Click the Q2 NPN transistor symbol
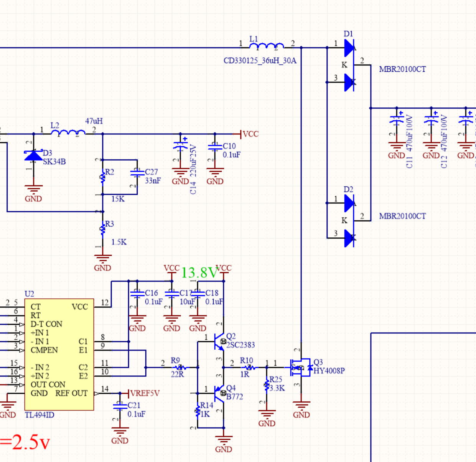This screenshot has height=462, width=476. click(219, 341)
